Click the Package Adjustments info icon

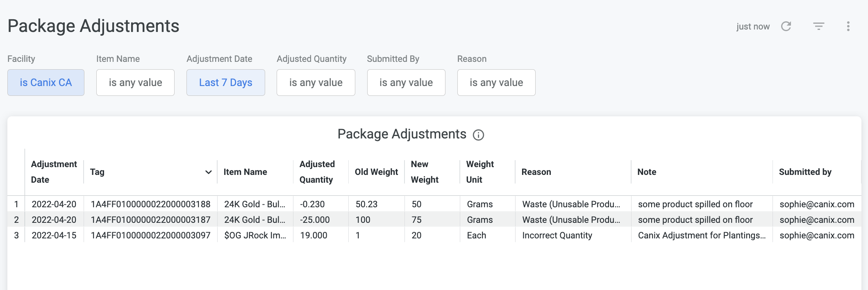coord(478,135)
